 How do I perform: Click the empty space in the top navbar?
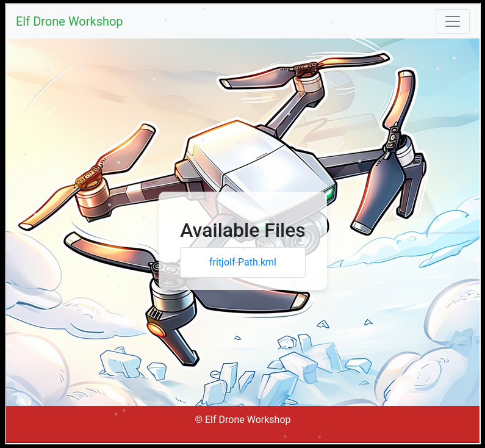[275, 21]
